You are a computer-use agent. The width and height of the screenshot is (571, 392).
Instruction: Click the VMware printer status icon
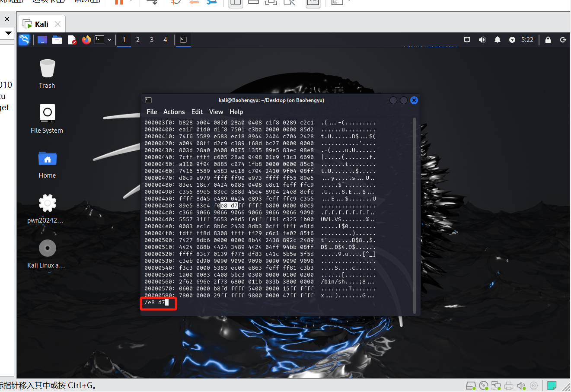click(x=509, y=386)
